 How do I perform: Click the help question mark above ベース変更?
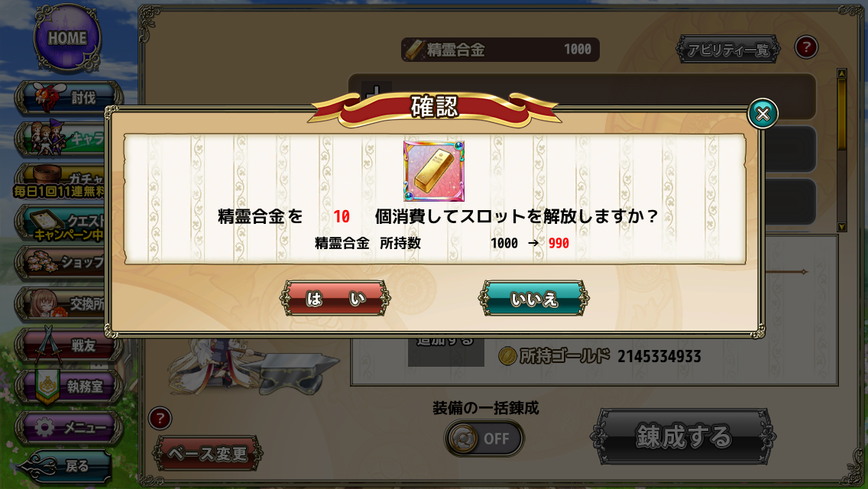160,418
